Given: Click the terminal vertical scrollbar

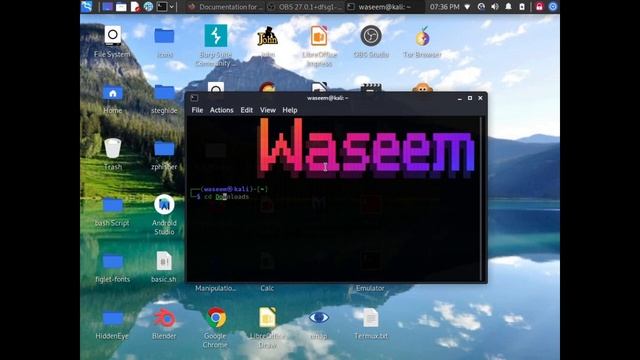Looking at the screenshot, I should coord(481,198).
